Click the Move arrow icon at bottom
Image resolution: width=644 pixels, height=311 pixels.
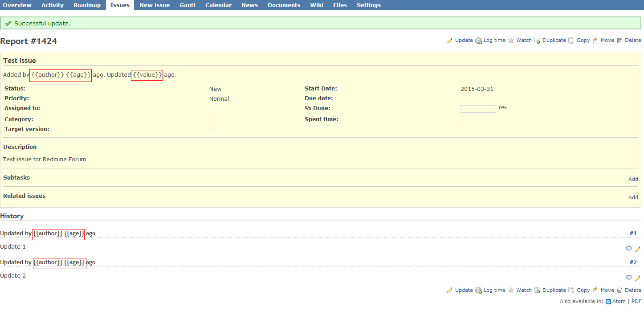coord(595,290)
